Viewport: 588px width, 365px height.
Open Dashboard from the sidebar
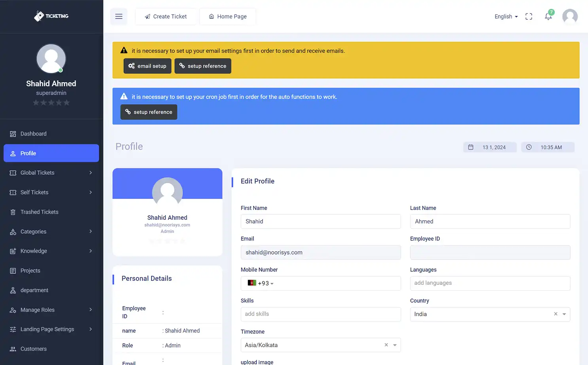(x=34, y=134)
